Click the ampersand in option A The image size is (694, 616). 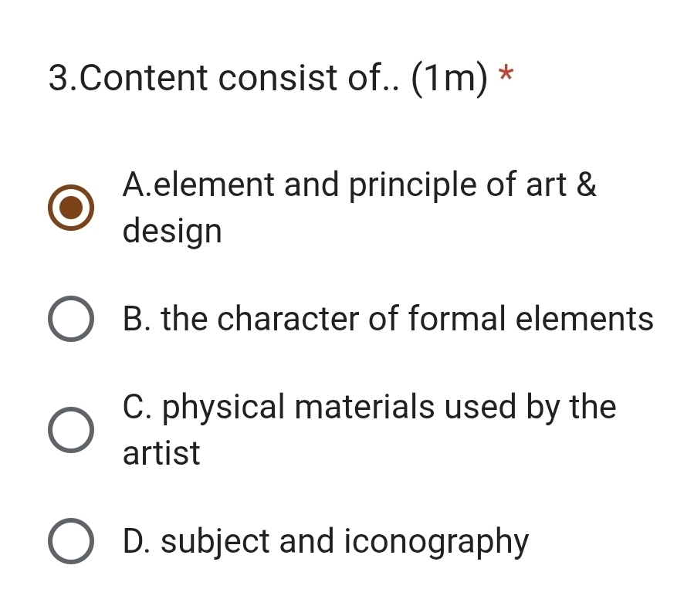click(587, 185)
